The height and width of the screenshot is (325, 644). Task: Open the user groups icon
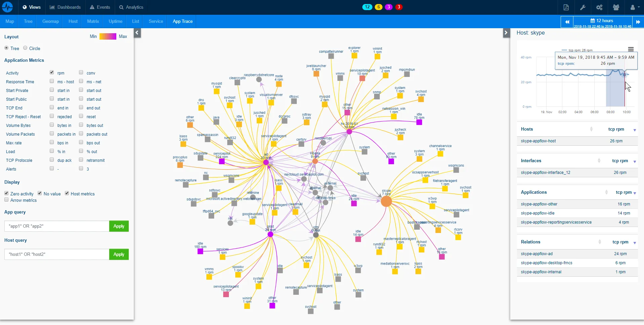[x=616, y=7]
